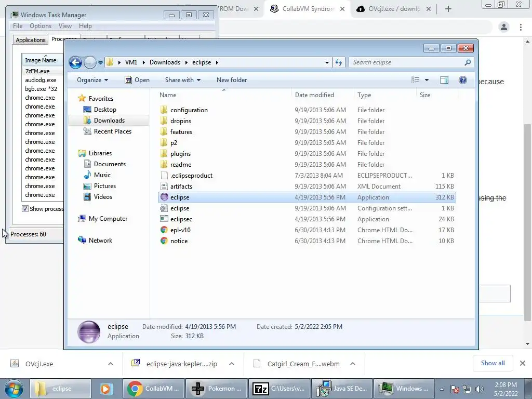Toggle Show processes from all users checkbox
532x399 pixels.
pos(25,209)
